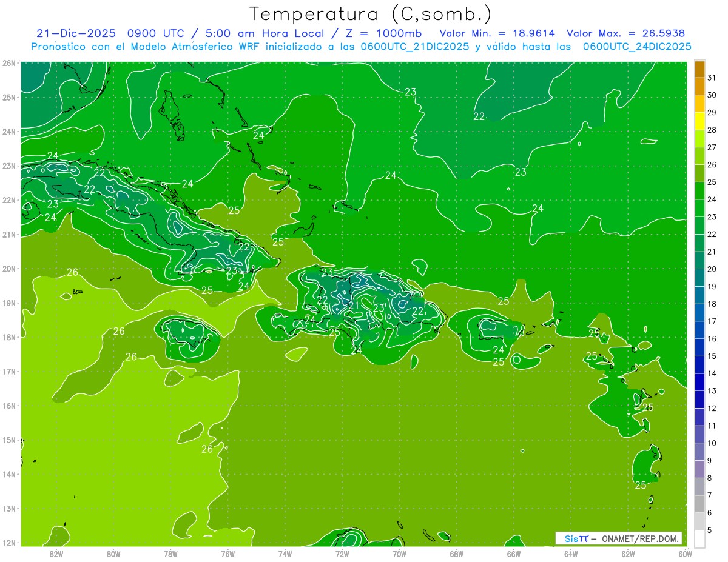This screenshot has width=728, height=562.
Task: Click the legend swatch between 8 and 9
Action: 700,469
